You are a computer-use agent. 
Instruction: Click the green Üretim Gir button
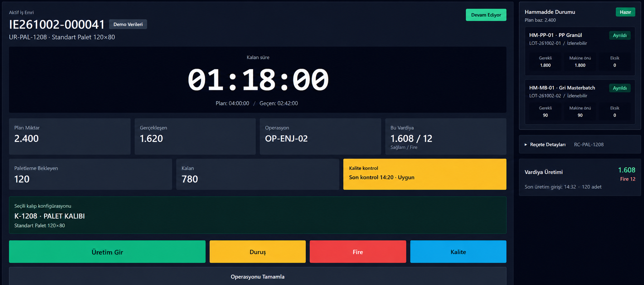(x=107, y=252)
